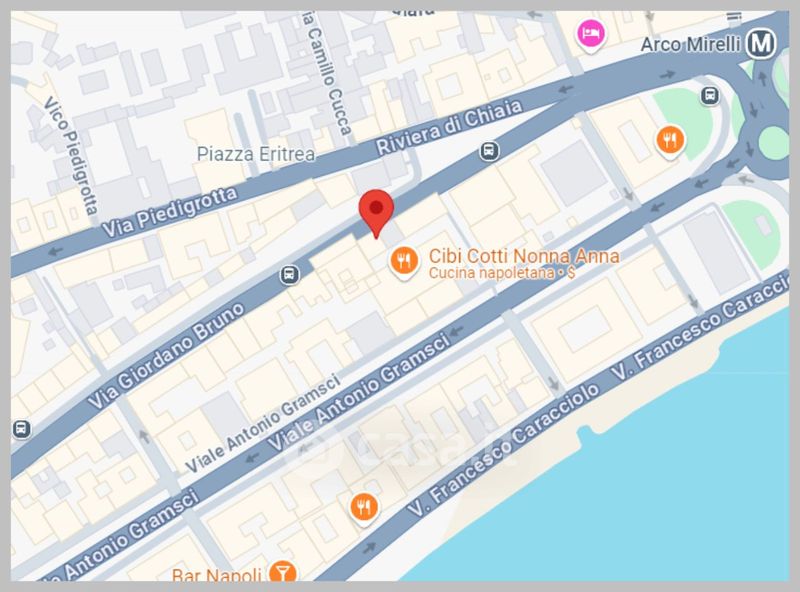Open the Bar Napoli cocktail icon
The height and width of the screenshot is (592, 800).
coord(282,572)
